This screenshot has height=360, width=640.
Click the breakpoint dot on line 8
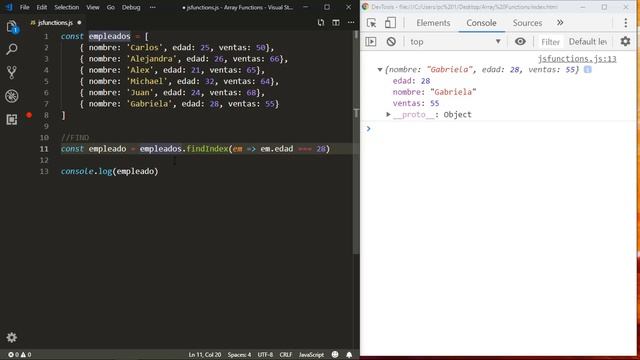[29, 115]
